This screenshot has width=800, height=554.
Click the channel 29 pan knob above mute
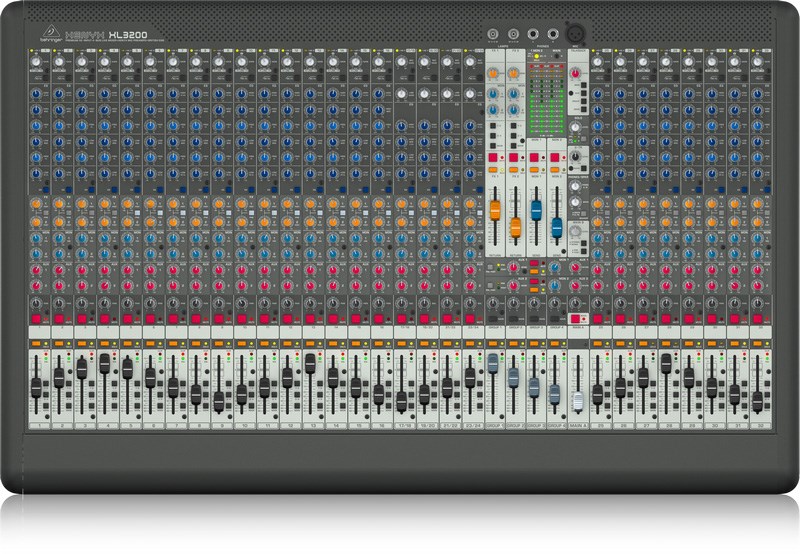click(689, 304)
